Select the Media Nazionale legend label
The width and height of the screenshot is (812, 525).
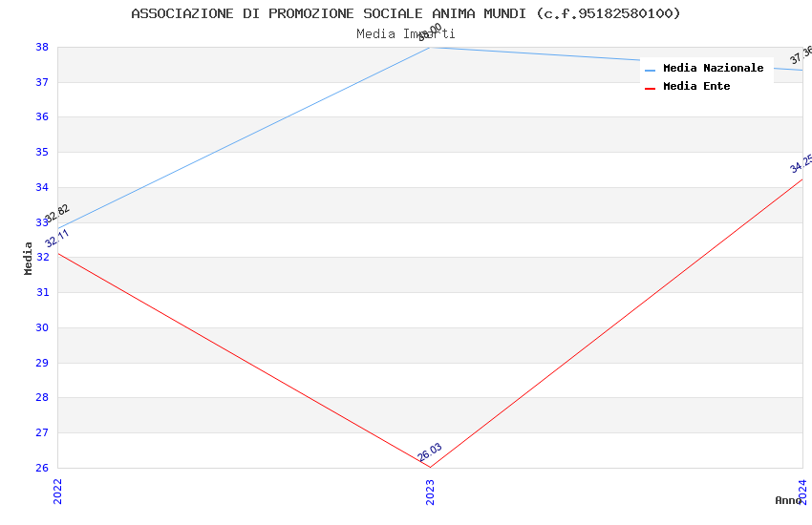713,68
